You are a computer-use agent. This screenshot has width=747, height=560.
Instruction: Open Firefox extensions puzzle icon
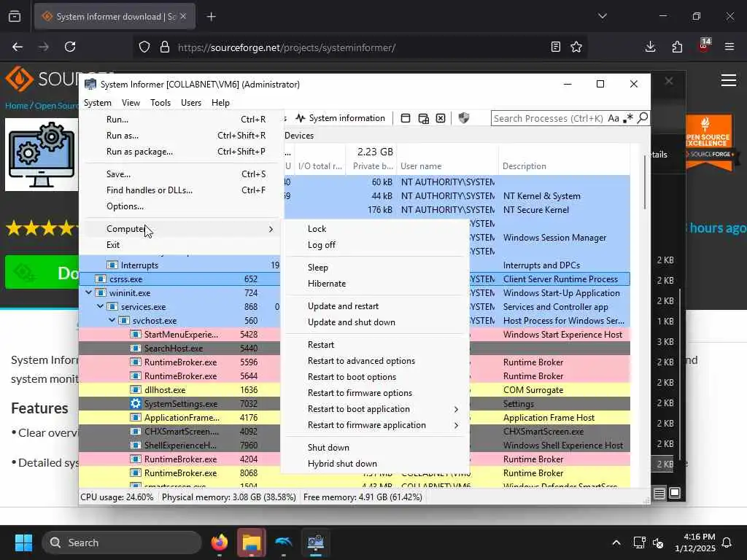click(677, 47)
